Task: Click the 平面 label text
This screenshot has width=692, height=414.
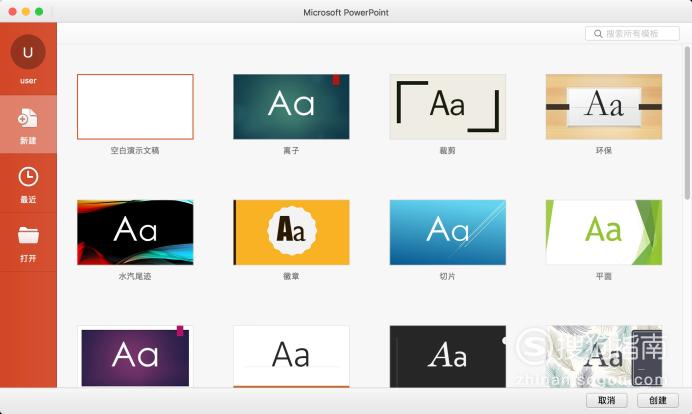Action: 604,276
